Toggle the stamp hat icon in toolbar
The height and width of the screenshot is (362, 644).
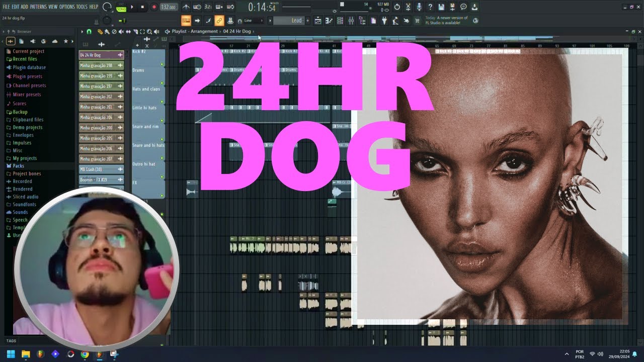230,21
